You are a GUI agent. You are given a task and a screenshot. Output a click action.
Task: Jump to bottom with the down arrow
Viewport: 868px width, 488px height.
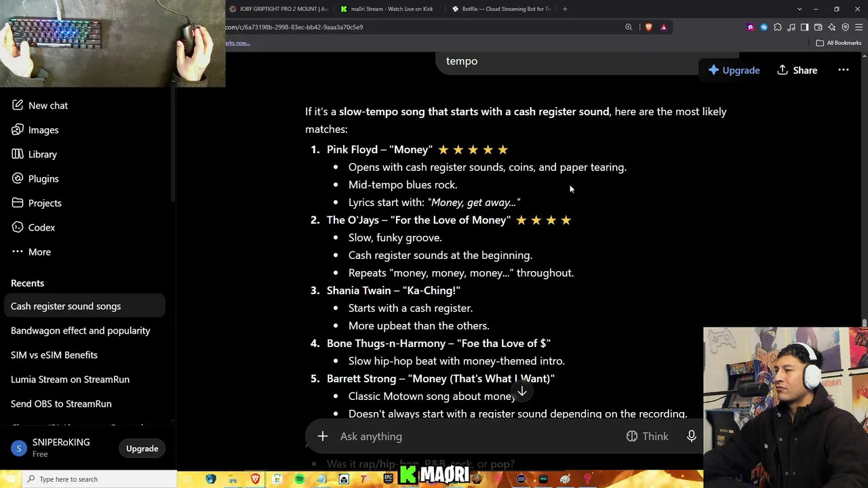[x=522, y=392]
